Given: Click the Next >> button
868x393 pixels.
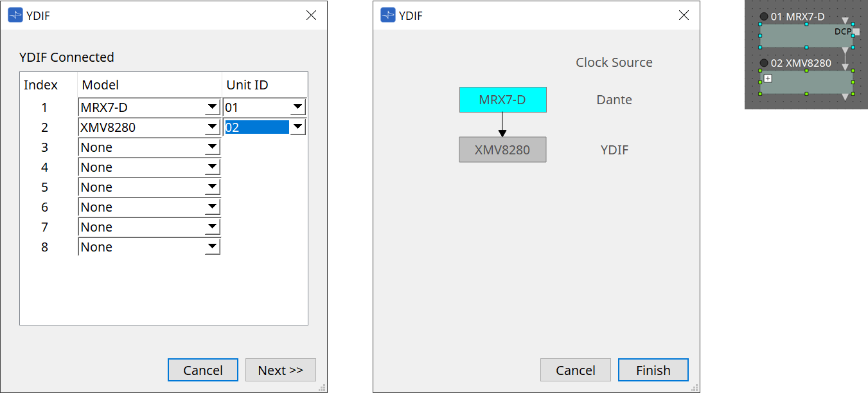Looking at the screenshot, I should pyautogui.click(x=280, y=370).
